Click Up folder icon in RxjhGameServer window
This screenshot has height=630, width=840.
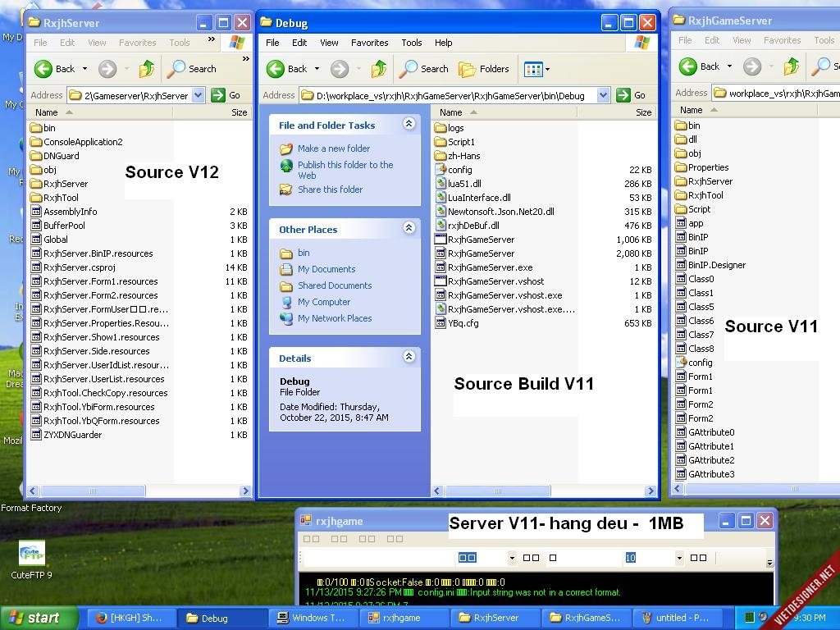click(792, 66)
